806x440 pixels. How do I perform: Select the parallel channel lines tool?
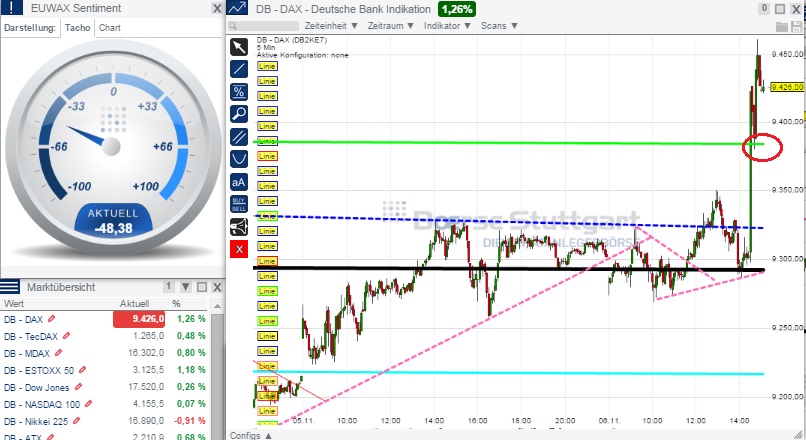(x=239, y=137)
